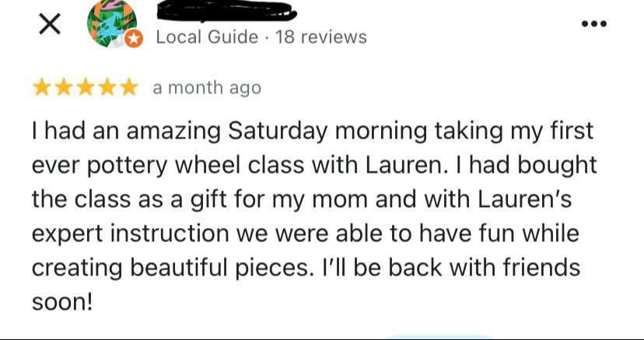This screenshot has height=340, width=644.
Task: Click the fourth yellow rating star
Action: [107, 87]
